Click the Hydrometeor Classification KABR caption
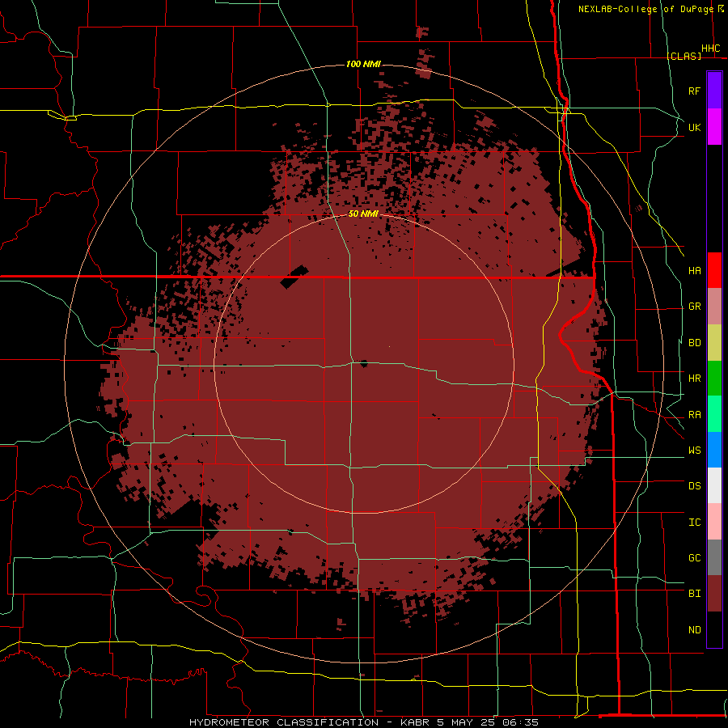Screen dimensions: 728x728 point(364,722)
